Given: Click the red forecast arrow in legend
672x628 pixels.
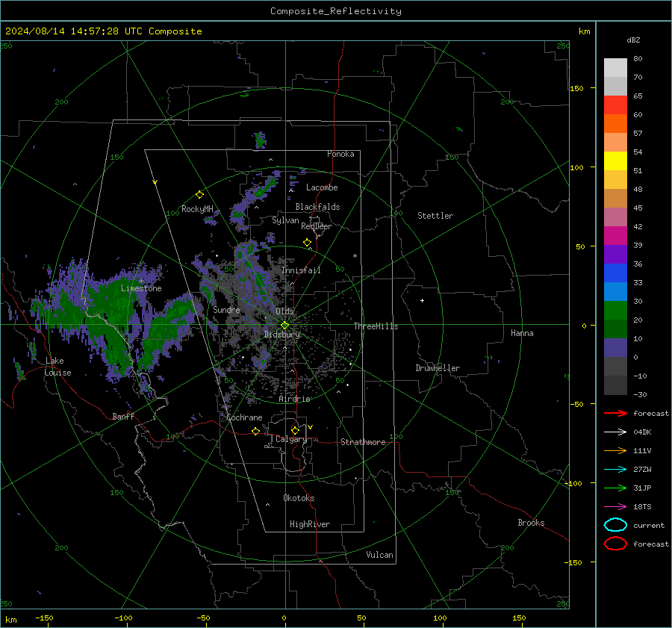Looking at the screenshot, I should coord(615,413).
